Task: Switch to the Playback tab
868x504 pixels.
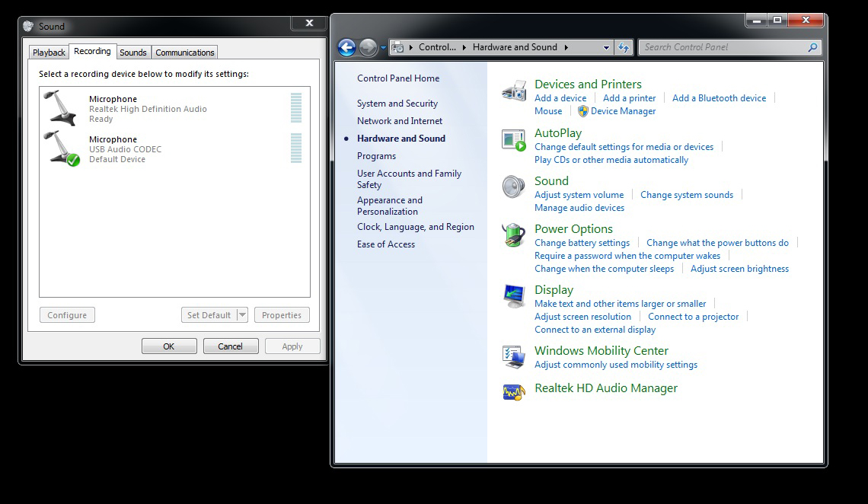Action: click(x=49, y=53)
